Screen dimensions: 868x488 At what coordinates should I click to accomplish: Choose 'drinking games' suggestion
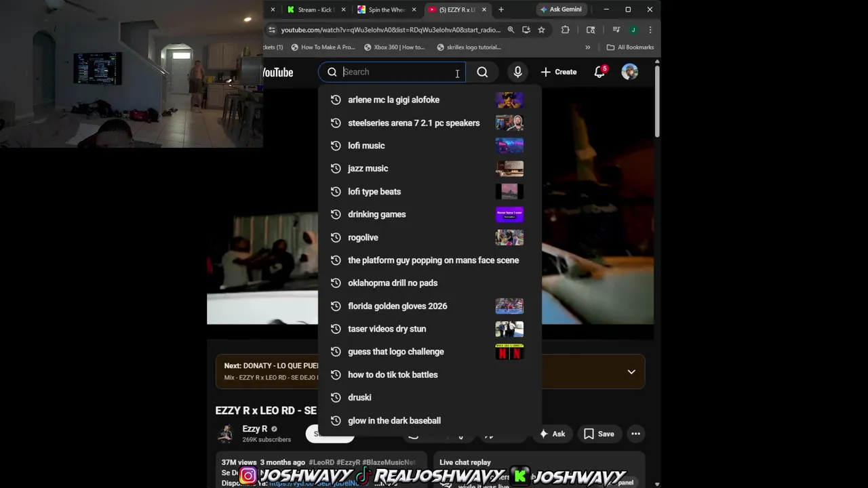[429, 214]
